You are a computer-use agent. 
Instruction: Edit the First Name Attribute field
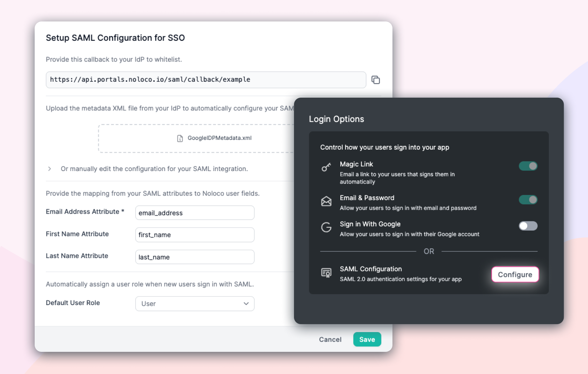tap(195, 235)
